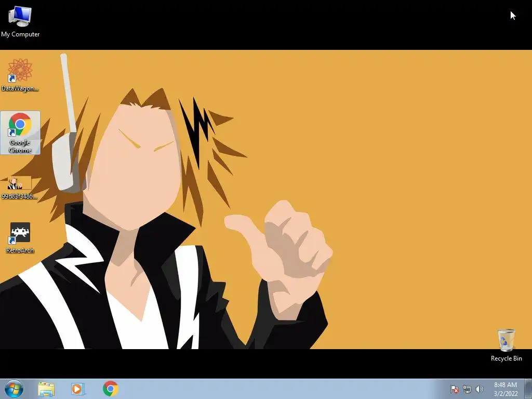Viewport: 532px width, 399px height.
Task: Launch Windows Media Player from the taskbar
Action: 77,389
